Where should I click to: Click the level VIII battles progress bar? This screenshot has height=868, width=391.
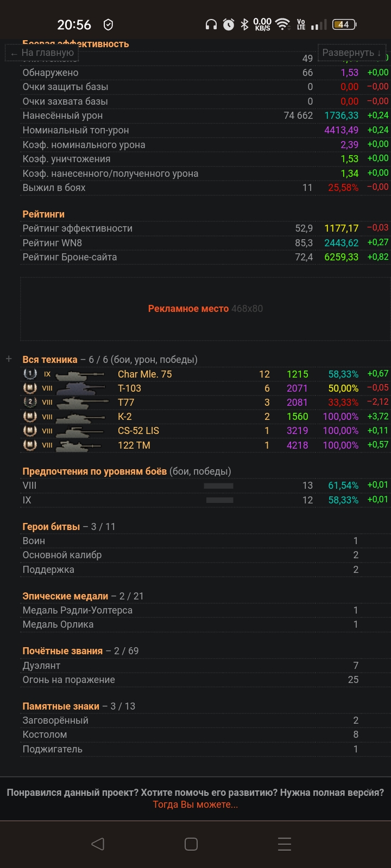tap(218, 486)
